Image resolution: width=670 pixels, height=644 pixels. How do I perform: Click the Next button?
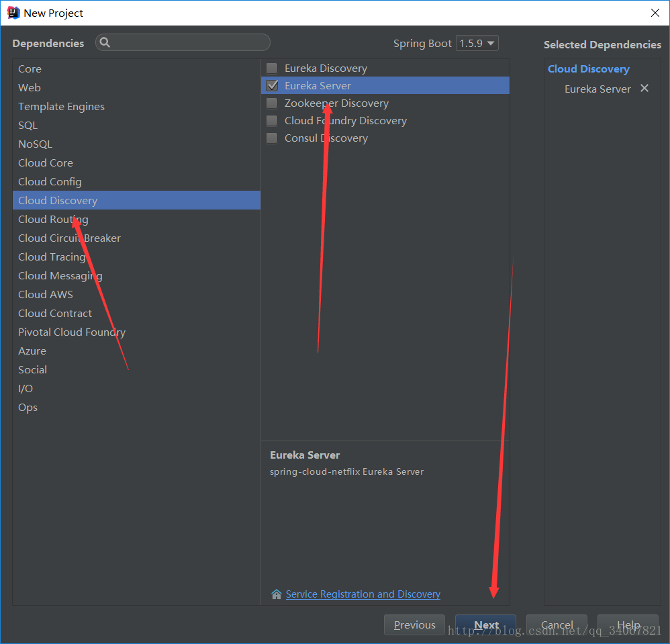tap(486, 625)
